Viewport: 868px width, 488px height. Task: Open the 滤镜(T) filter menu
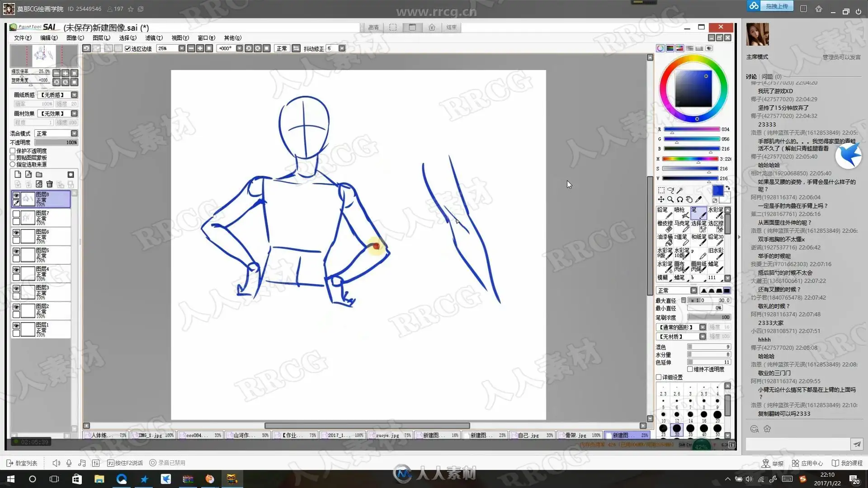[154, 38]
